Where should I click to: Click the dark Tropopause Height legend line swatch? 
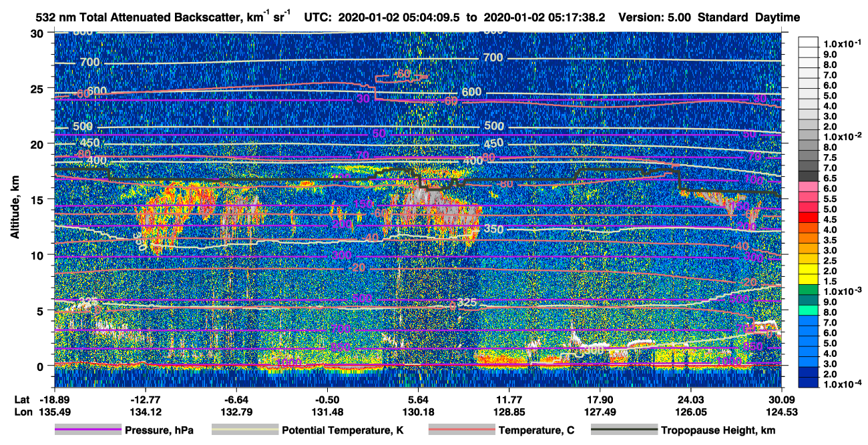coord(624,430)
